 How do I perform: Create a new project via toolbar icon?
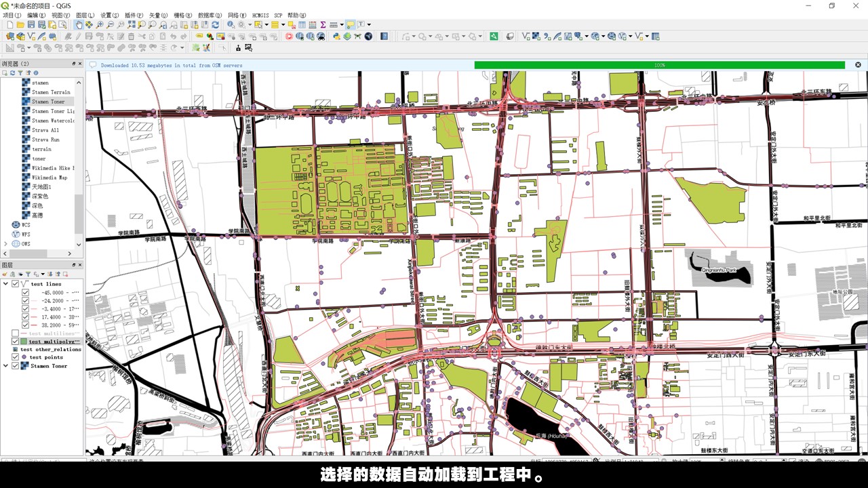click(10, 24)
